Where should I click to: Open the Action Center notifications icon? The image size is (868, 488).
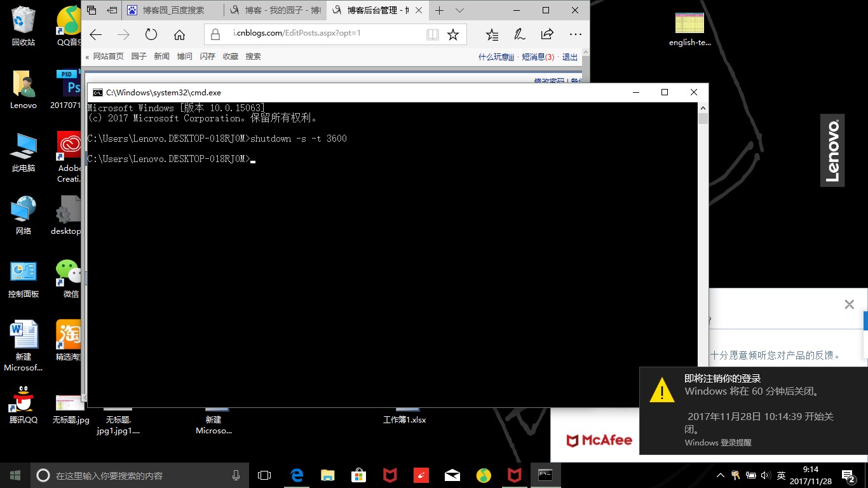click(848, 475)
